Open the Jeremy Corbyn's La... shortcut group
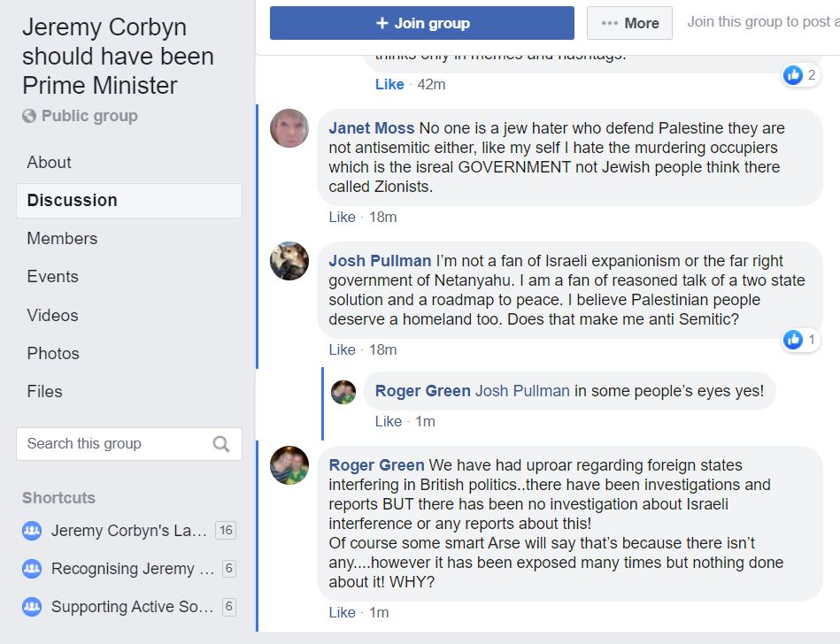 pos(130,531)
